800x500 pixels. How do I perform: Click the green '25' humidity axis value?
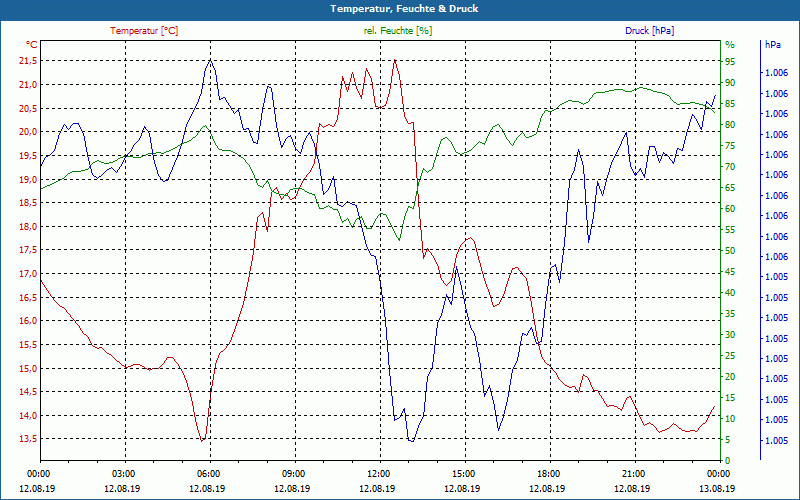pos(730,356)
